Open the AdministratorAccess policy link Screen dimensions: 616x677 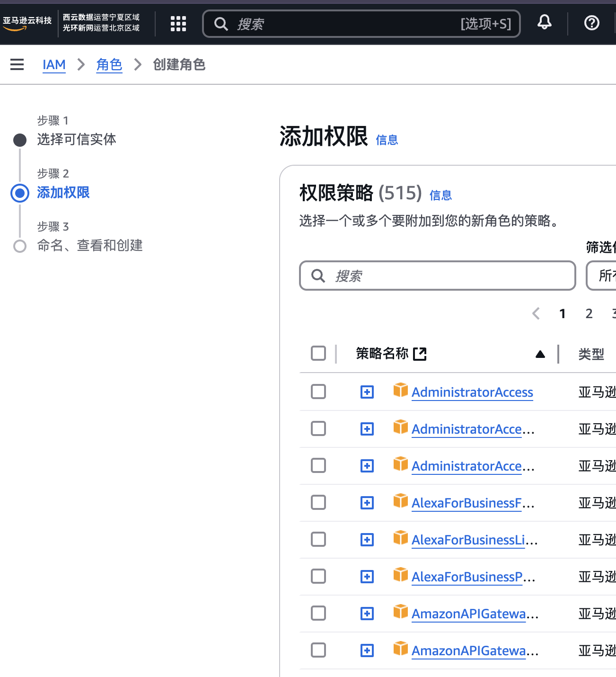[472, 392]
